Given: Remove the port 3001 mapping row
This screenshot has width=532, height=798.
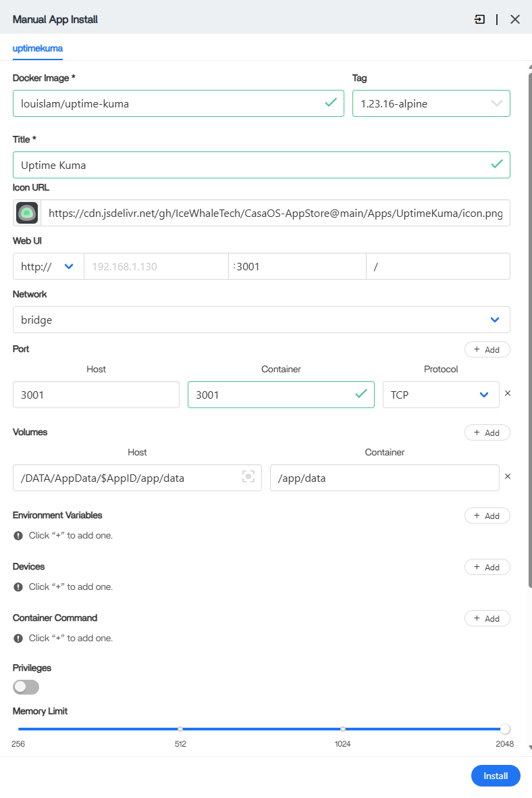Looking at the screenshot, I should (x=508, y=393).
